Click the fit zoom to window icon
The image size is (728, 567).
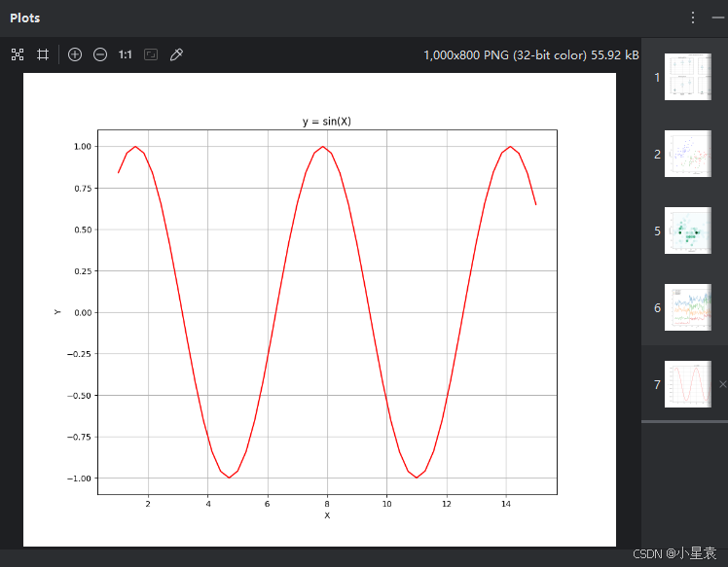coord(151,54)
